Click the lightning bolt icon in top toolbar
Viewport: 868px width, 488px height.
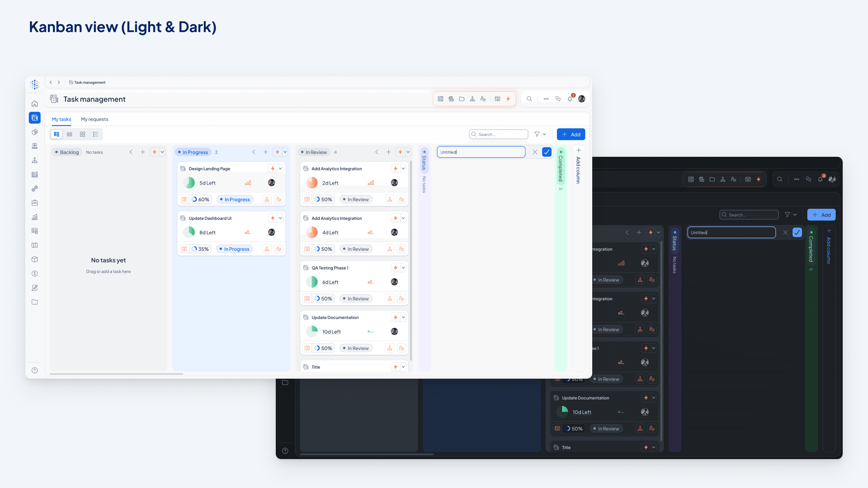click(x=508, y=99)
